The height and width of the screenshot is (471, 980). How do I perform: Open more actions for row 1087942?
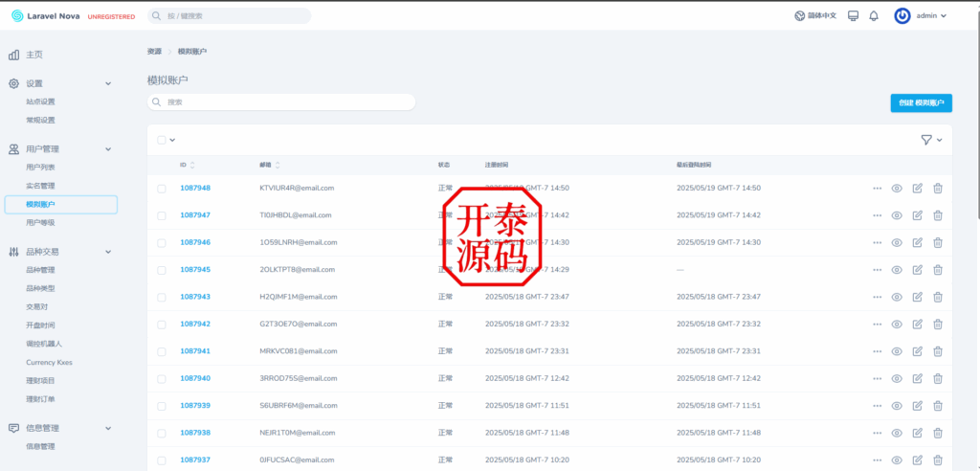877,324
